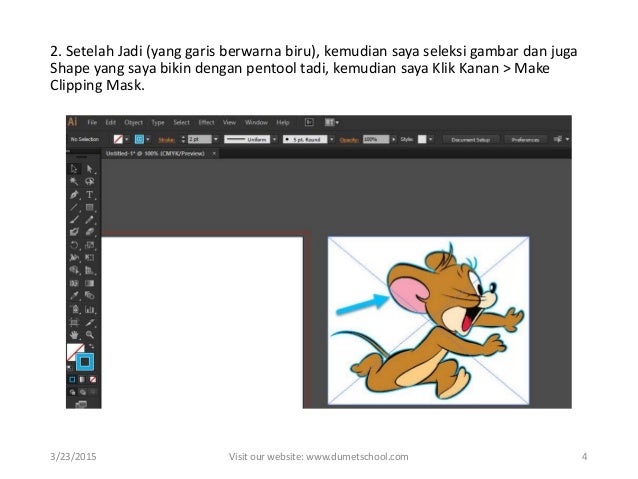Select the Scale tool

coord(90,245)
